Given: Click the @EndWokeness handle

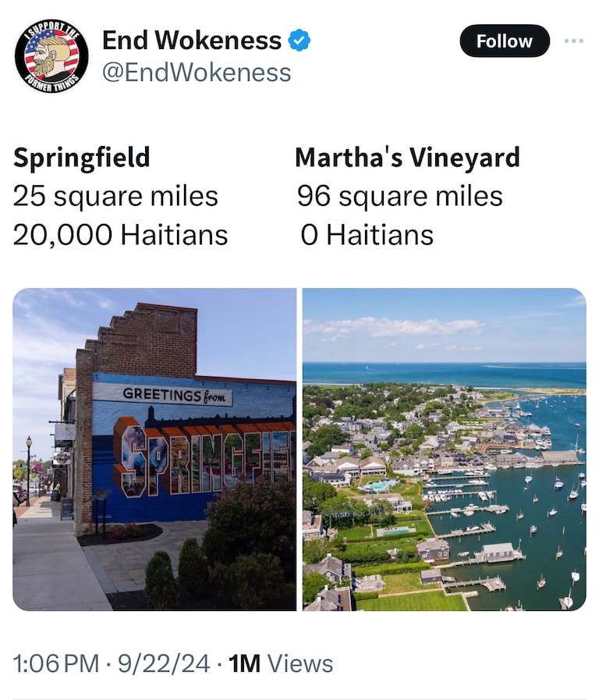Looking at the screenshot, I should point(197,73).
